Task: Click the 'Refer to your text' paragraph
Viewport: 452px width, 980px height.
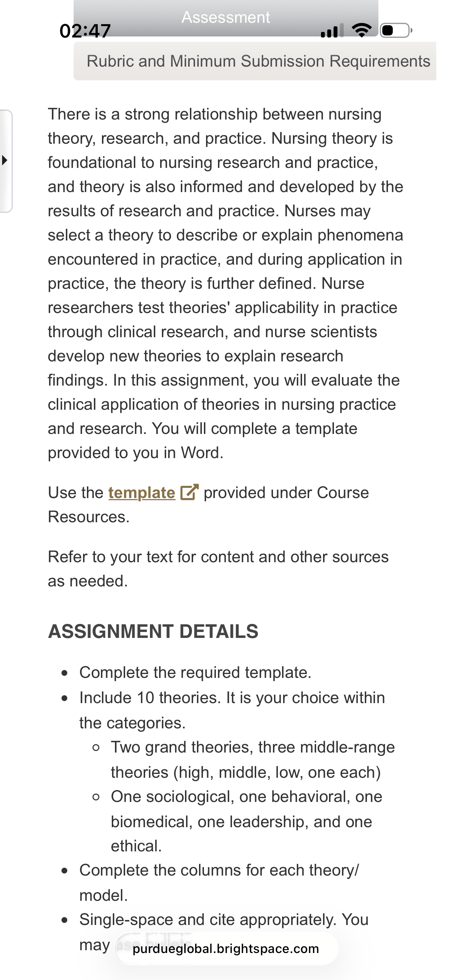Action: coord(218,569)
